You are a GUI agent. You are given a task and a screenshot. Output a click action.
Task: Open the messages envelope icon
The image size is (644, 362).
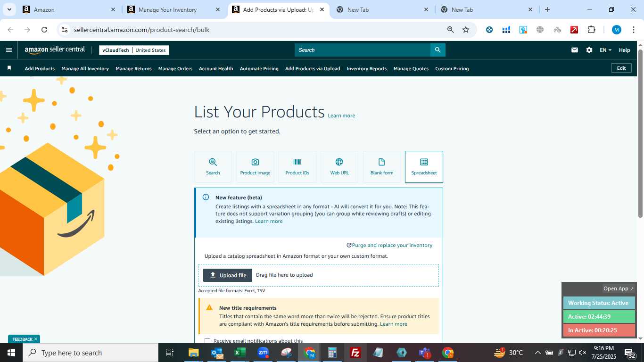pyautogui.click(x=575, y=50)
